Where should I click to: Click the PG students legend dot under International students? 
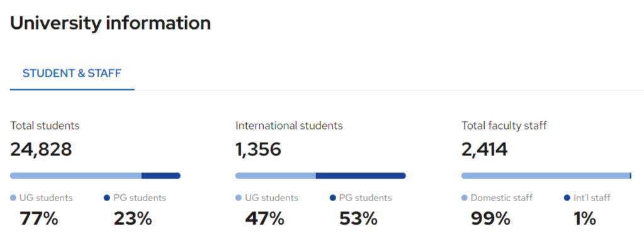click(x=332, y=198)
